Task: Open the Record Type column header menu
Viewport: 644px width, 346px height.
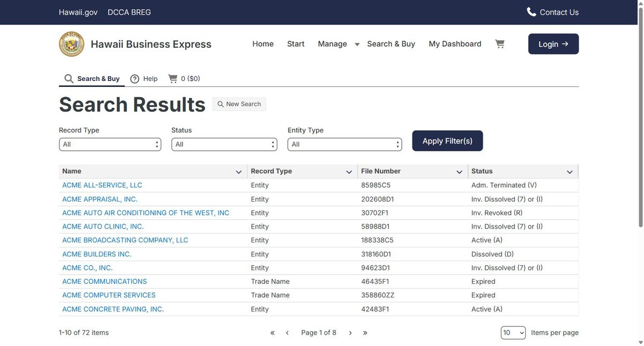Action: (349, 172)
